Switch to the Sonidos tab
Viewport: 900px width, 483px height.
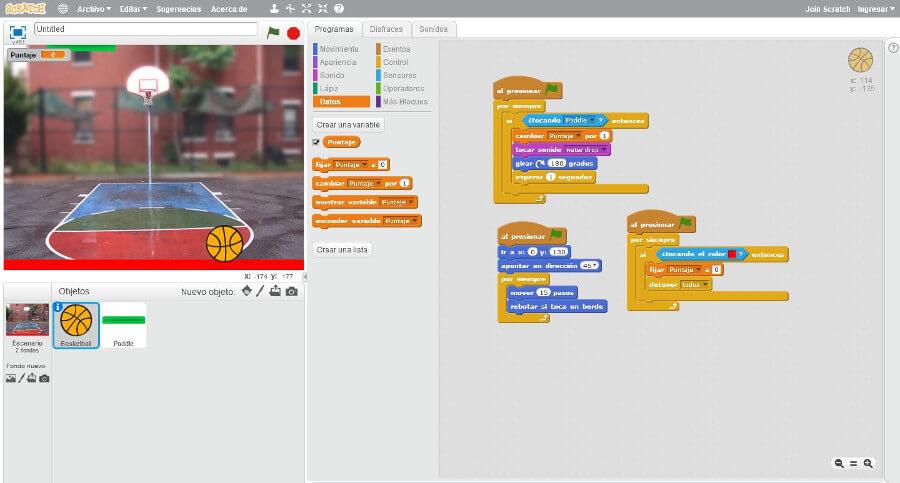point(433,29)
